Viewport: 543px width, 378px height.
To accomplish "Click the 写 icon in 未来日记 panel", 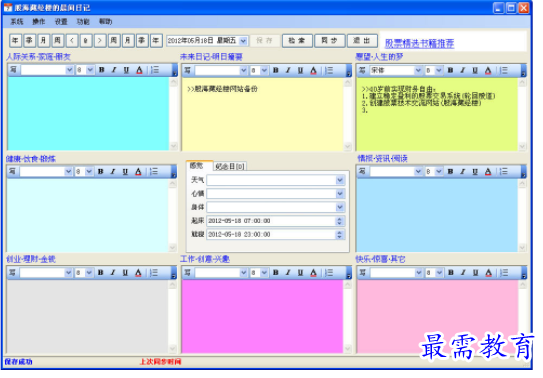I will (x=187, y=71).
